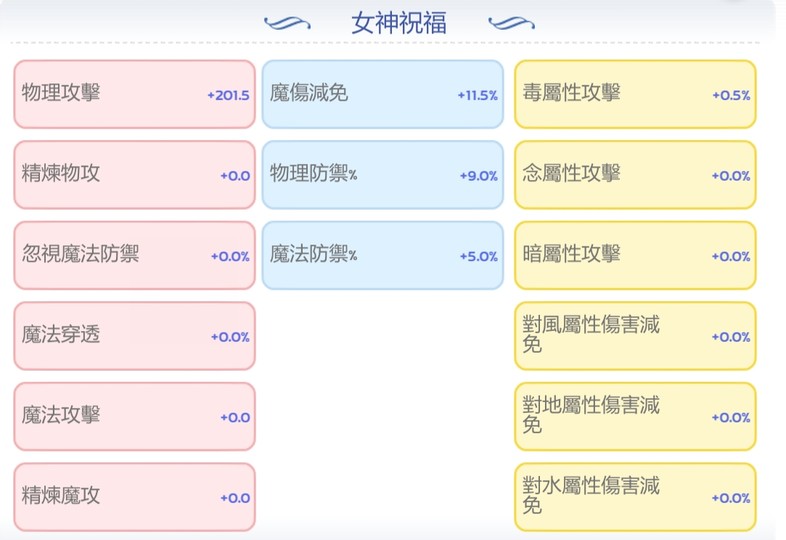Click the 女神祝福 section title
This screenshot has height=540, width=786.
click(x=398, y=22)
